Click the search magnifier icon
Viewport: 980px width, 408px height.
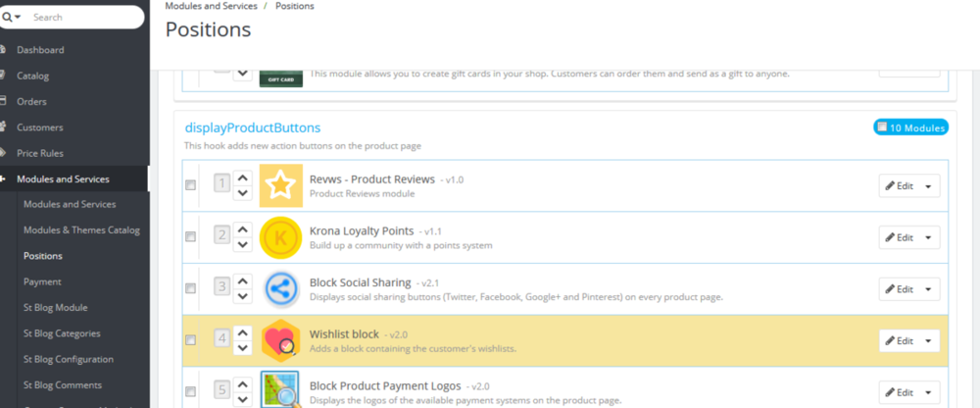(x=9, y=17)
